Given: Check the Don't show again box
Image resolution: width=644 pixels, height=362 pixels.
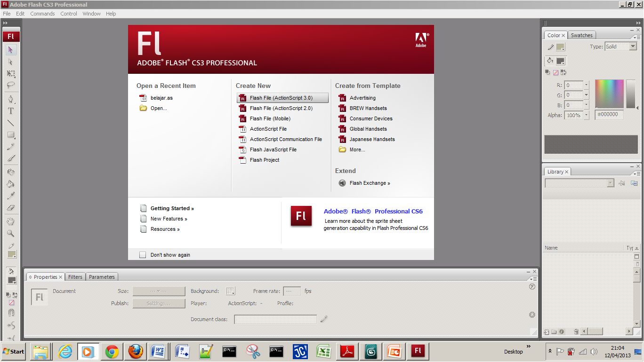Looking at the screenshot, I should coord(143,255).
